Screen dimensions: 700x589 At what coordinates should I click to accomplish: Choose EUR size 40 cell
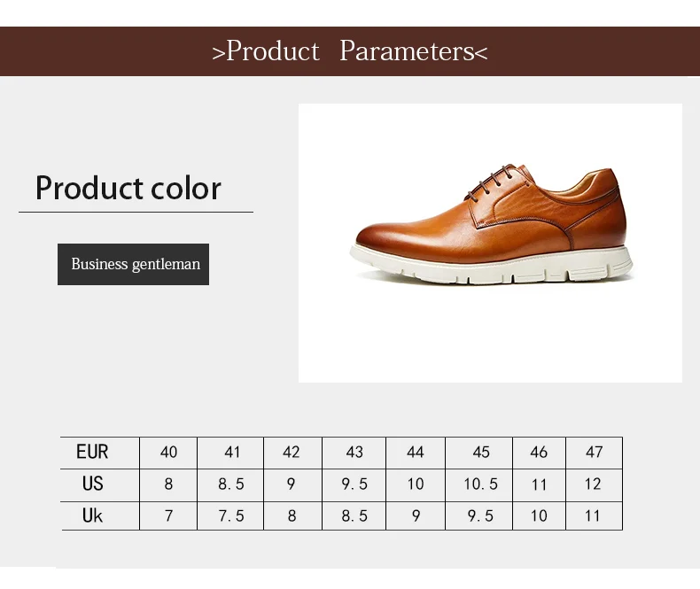click(x=168, y=453)
